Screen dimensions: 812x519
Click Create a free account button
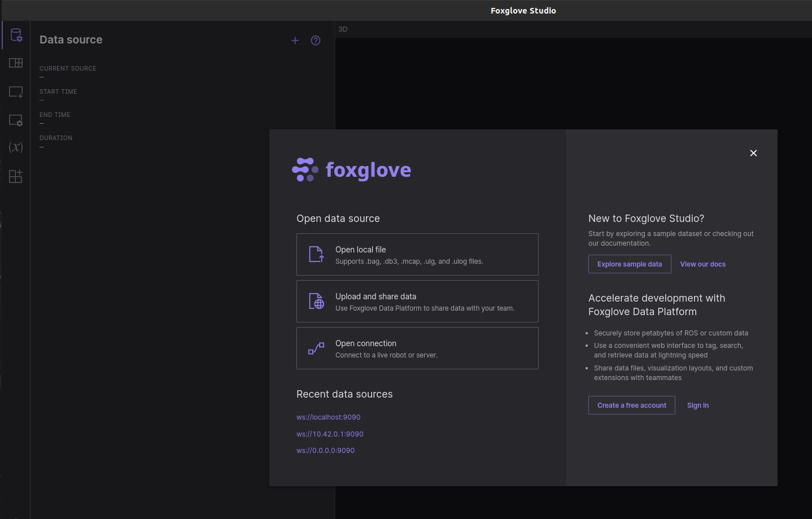coord(631,405)
